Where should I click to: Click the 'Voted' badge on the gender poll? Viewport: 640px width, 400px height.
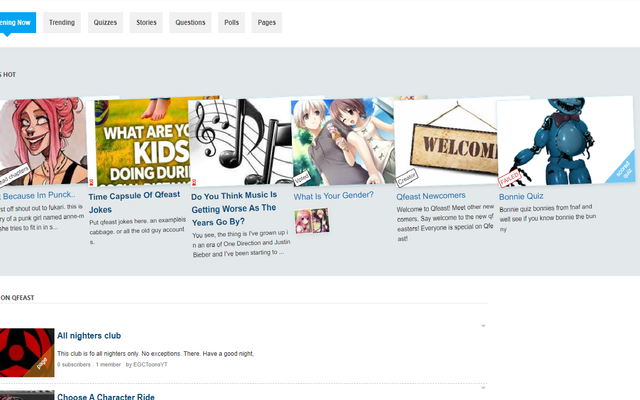[x=302, y=178]
